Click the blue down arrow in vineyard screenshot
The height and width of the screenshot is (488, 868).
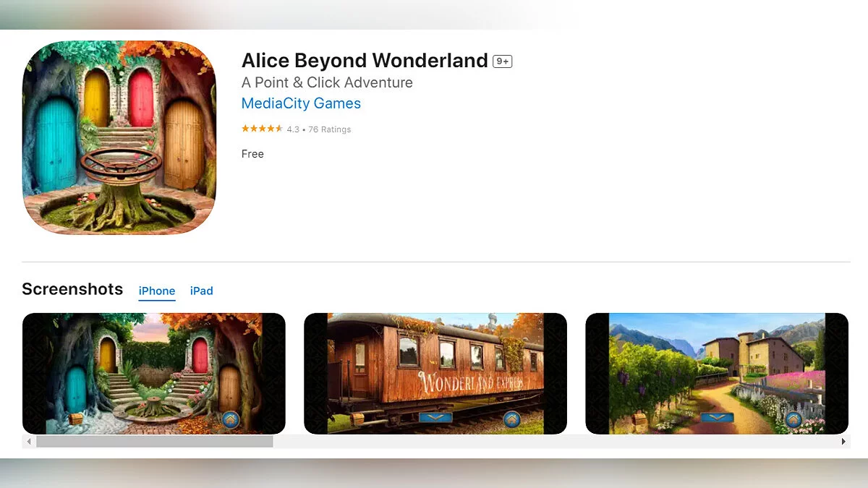pos(717,418)
